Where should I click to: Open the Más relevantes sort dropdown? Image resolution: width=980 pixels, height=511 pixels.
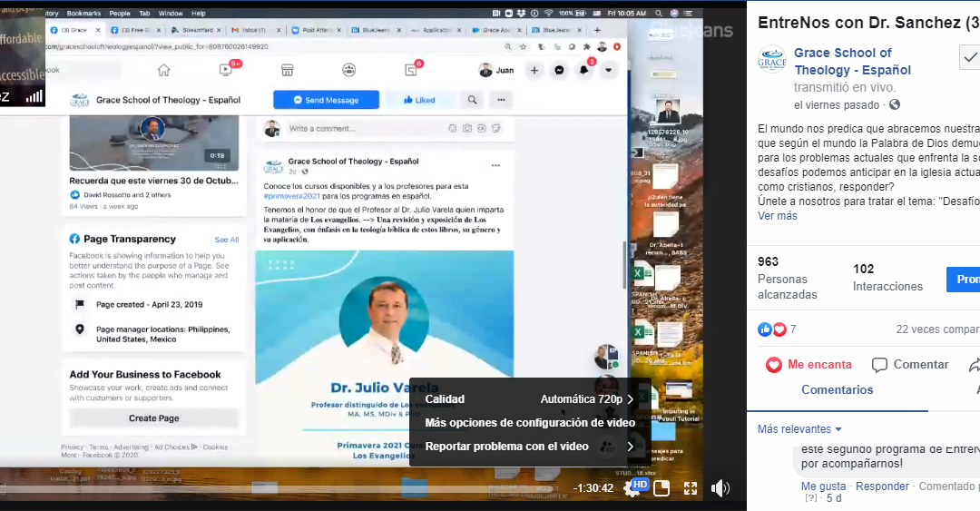(799, 429)
